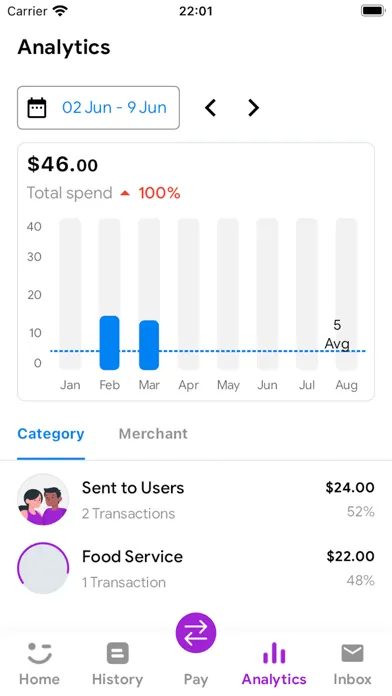The width and height of the screenshot is (392, 696).
Task: Go to next date range arrow
Action: click(253, 107)
